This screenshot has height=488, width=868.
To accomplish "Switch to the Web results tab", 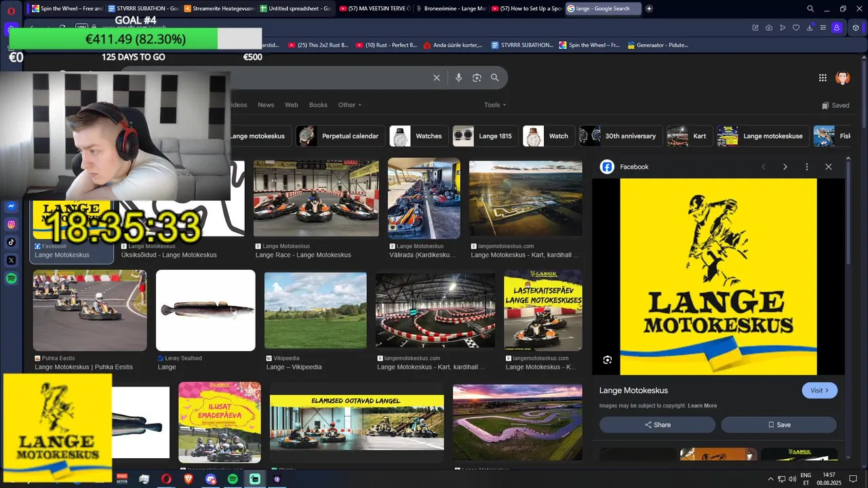I will pos(292,105).
